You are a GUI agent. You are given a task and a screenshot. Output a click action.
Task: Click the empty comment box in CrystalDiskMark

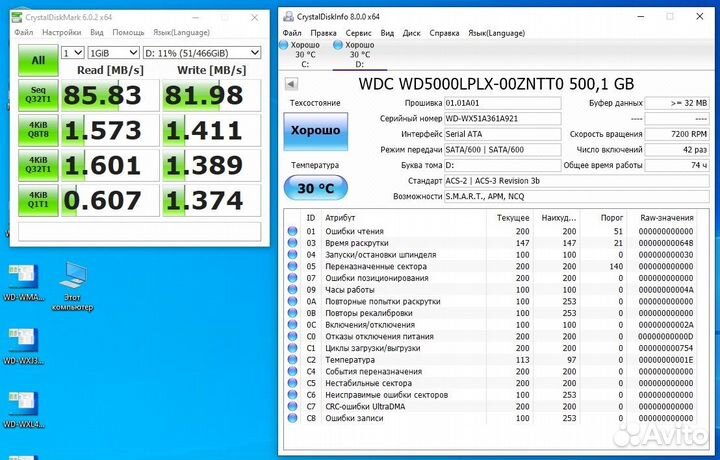coord(140,231)
